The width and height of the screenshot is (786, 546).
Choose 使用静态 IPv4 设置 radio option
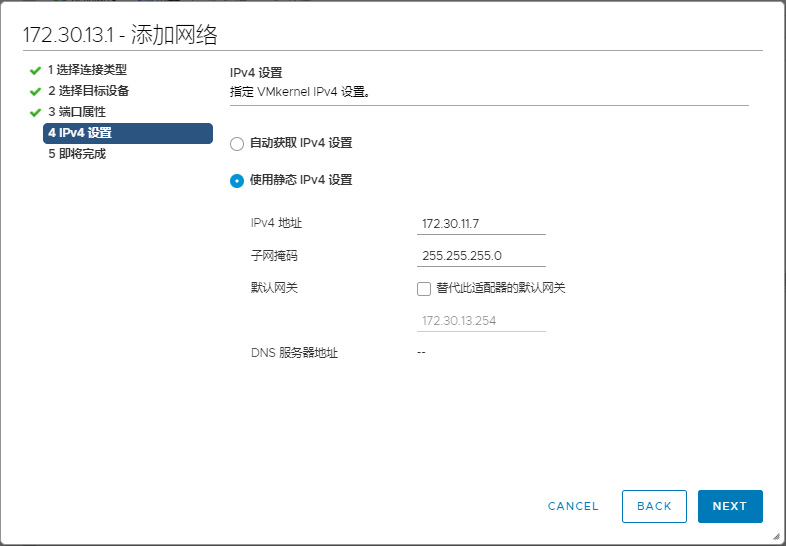(237, 181)
